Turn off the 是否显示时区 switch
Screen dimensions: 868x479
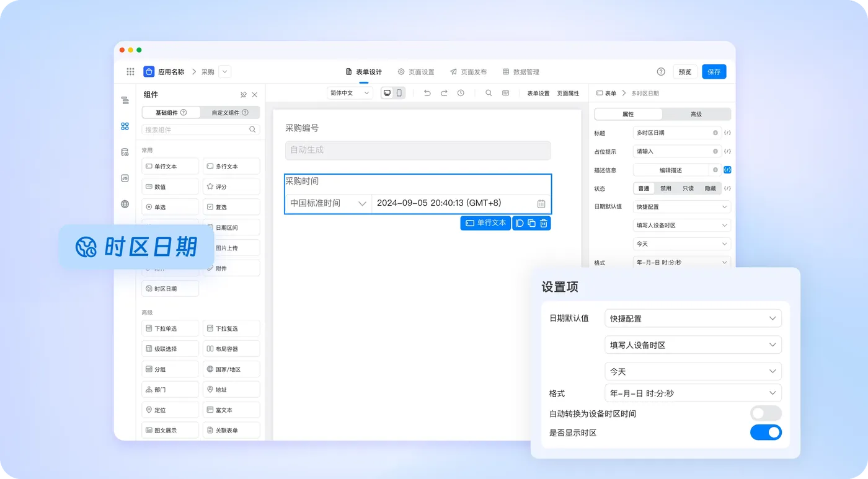click(x=766, y=433)
